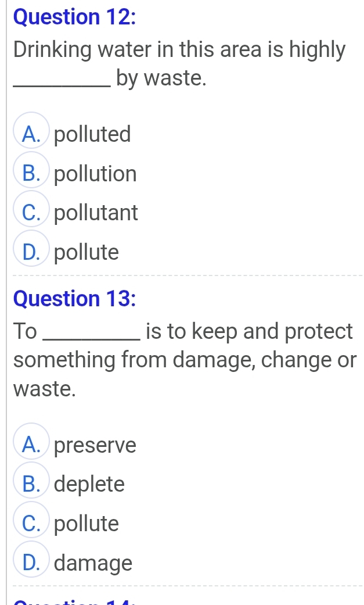Click the answer text "preserve"
The width and height of the screenshot is (364, 605).
point(95,446)
